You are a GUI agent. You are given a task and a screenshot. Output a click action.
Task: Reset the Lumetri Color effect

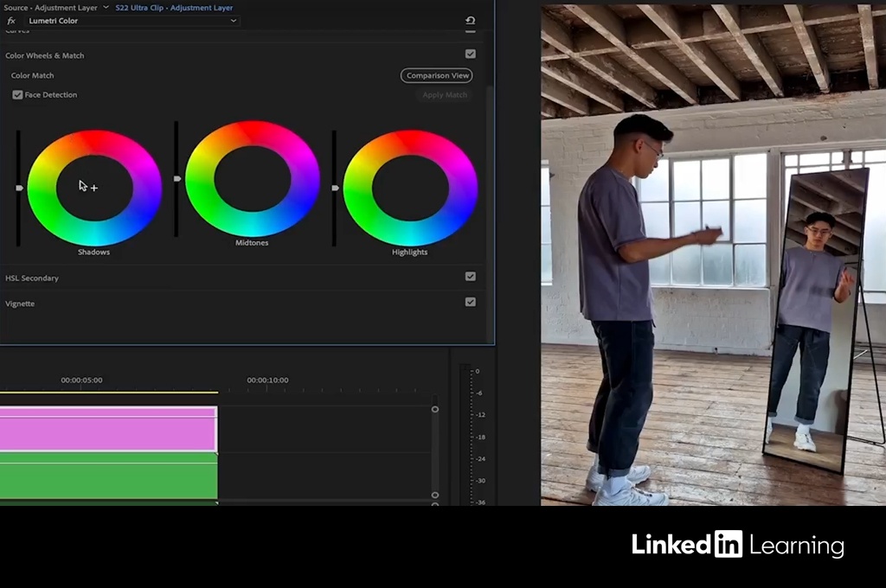point(470,21)
